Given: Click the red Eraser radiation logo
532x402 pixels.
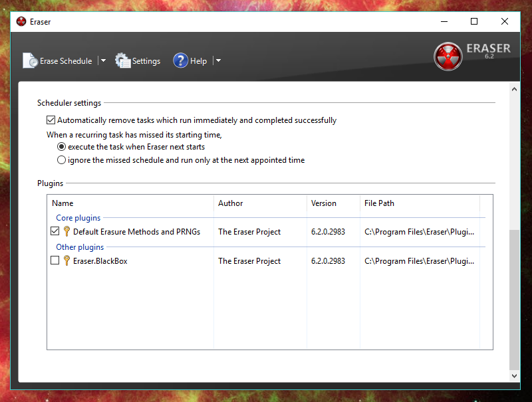Looking at the screenshot, I should [448, 56].
